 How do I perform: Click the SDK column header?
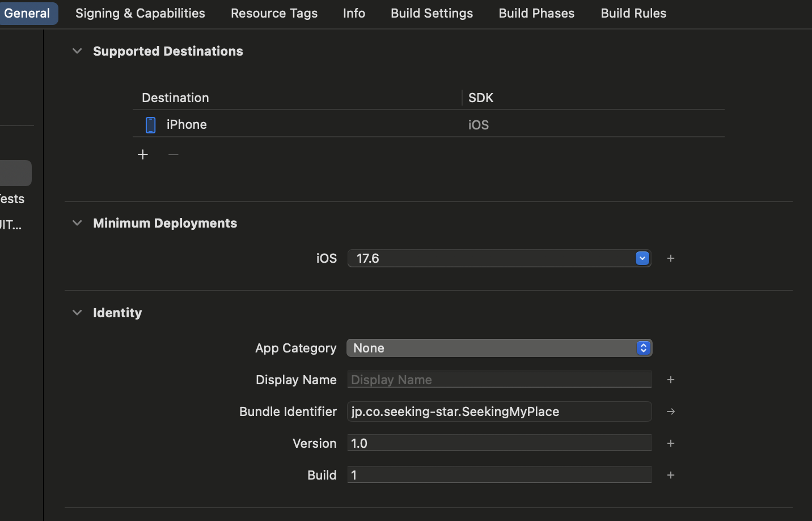point(481,98)
